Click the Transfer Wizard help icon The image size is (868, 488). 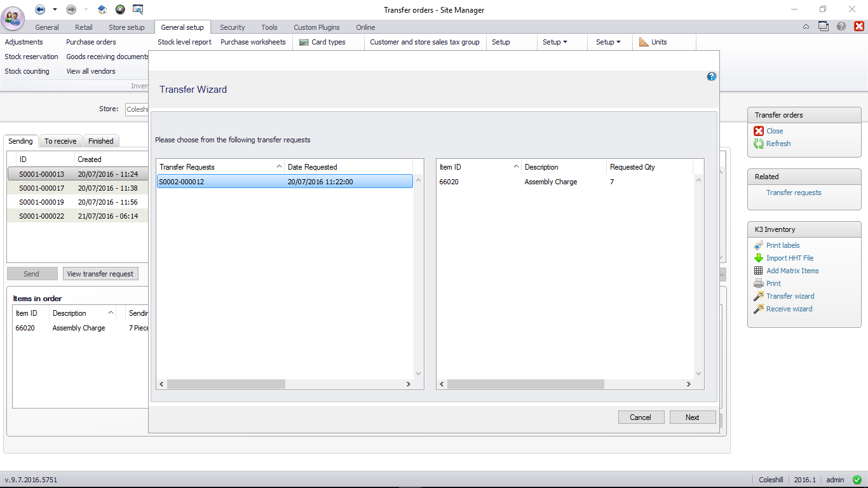pyautogui.click(x=711, y=77)
